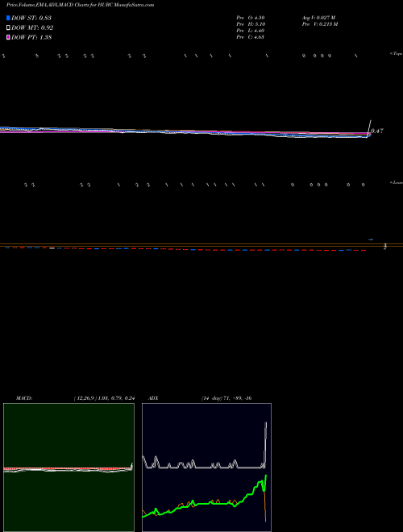403x532 pixels.
Task: Click the 'ADX' panel heading
Action: pos(153,398)
